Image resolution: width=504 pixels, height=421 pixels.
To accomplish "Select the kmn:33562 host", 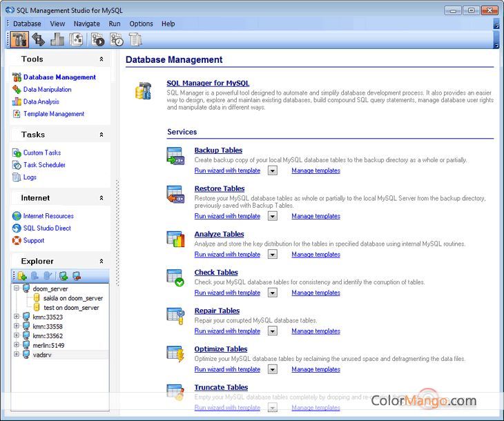I will coord(48,336).
